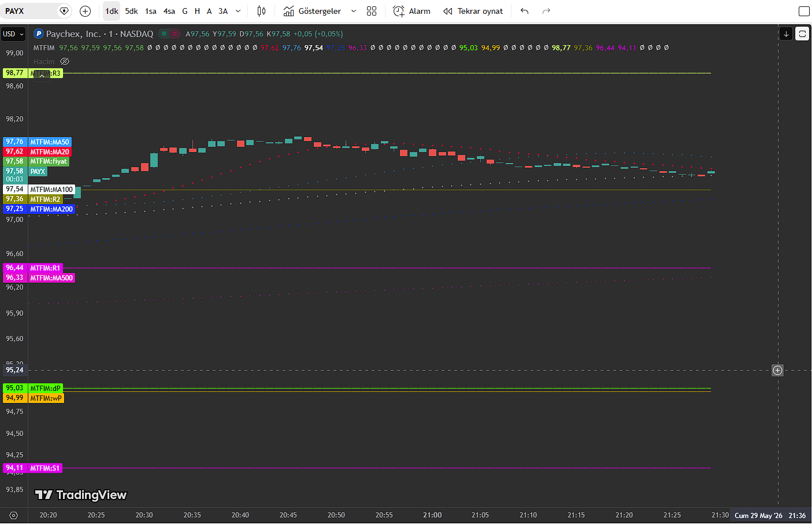The height and width of the screenshot is (525, 812).
Task: Undo the last chart action
Action: pos(524,11)
